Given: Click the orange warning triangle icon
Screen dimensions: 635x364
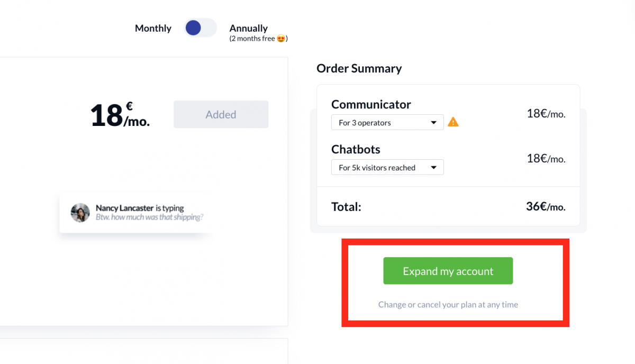Looking at the screenshot, I should click(x=453, y=122).
